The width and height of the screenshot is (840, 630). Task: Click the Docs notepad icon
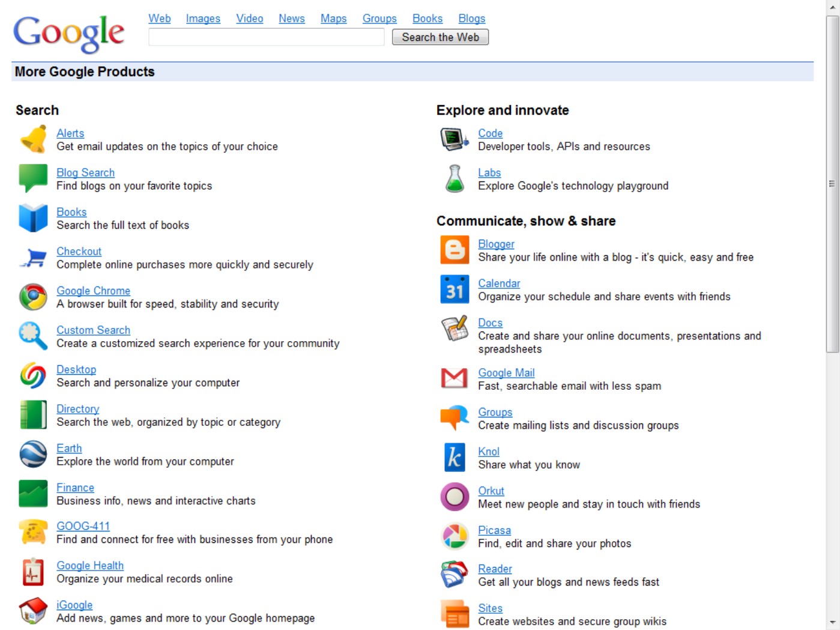point(455,329)
